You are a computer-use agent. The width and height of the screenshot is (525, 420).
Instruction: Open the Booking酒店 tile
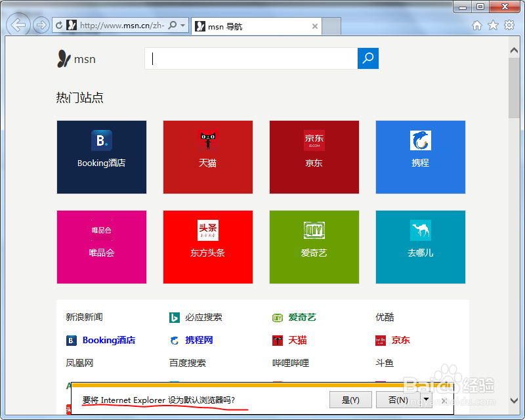pos(102,157)
